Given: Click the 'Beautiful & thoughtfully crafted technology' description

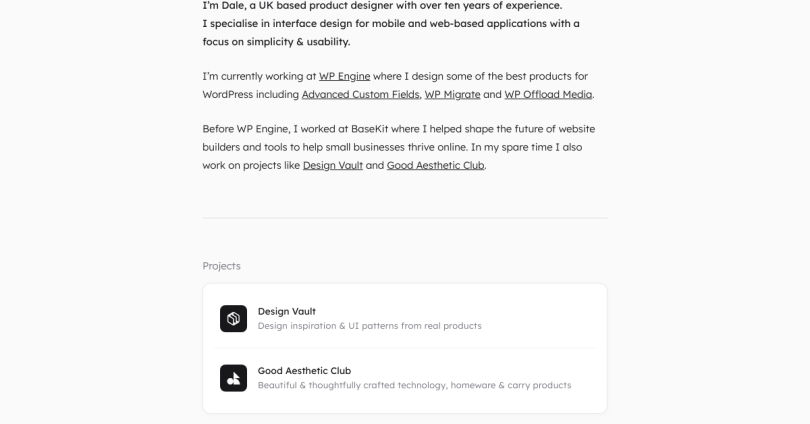Looking at the screenshot, I should [x=414, y=385].
